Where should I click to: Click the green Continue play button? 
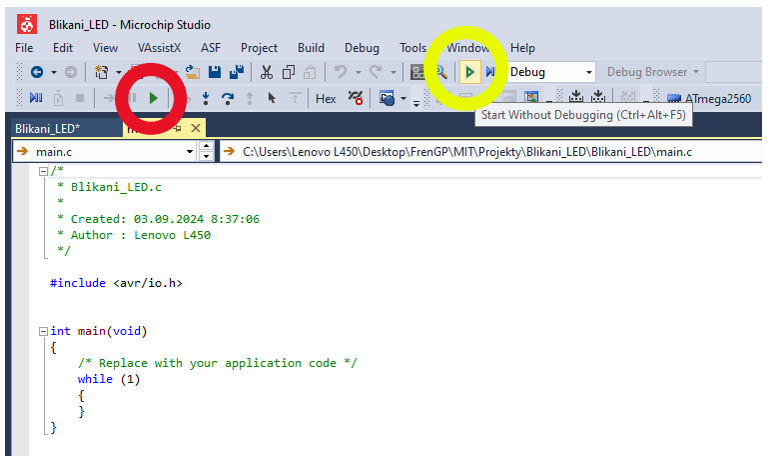pyautogui.click(x=153, y=98)
